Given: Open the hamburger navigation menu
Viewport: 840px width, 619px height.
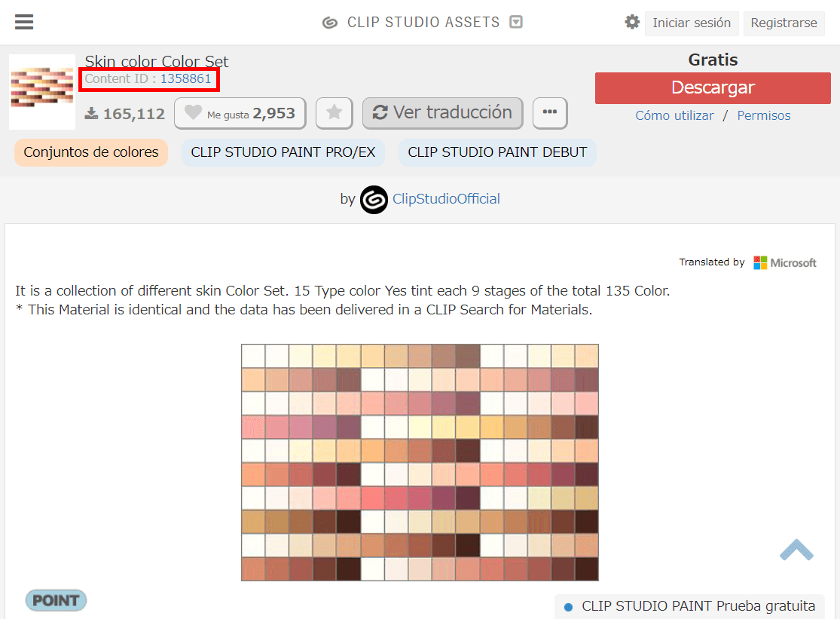Looking at the screenshot, I should 24,23.
